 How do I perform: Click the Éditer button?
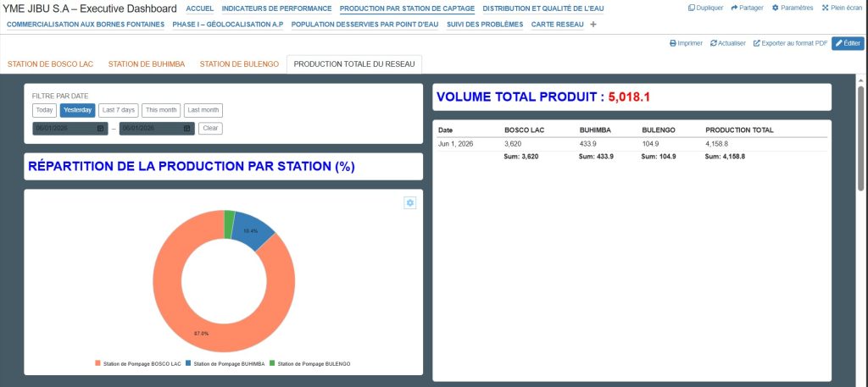pos(848,43)
